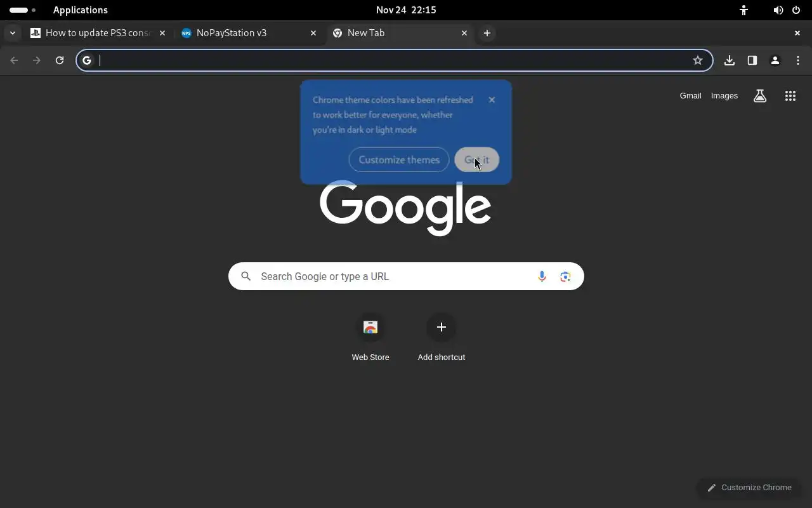Click the Search Google or type a URL box
The height and width of the screenshot is (508, 812).
406,276
